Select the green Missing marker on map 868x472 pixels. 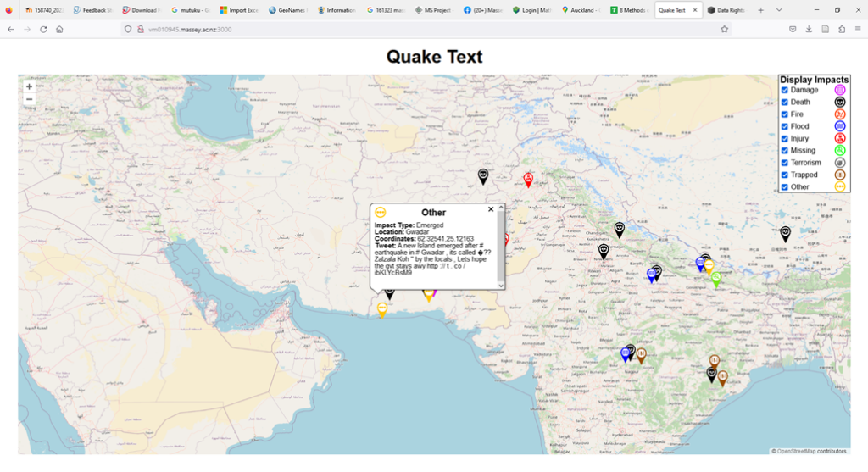pyautogui.click(x=716, y=278)
